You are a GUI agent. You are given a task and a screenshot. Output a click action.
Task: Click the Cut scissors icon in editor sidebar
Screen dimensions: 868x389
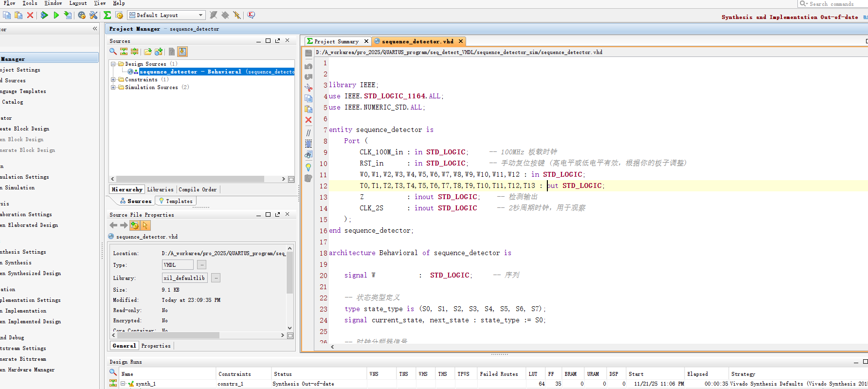[308, 88]
